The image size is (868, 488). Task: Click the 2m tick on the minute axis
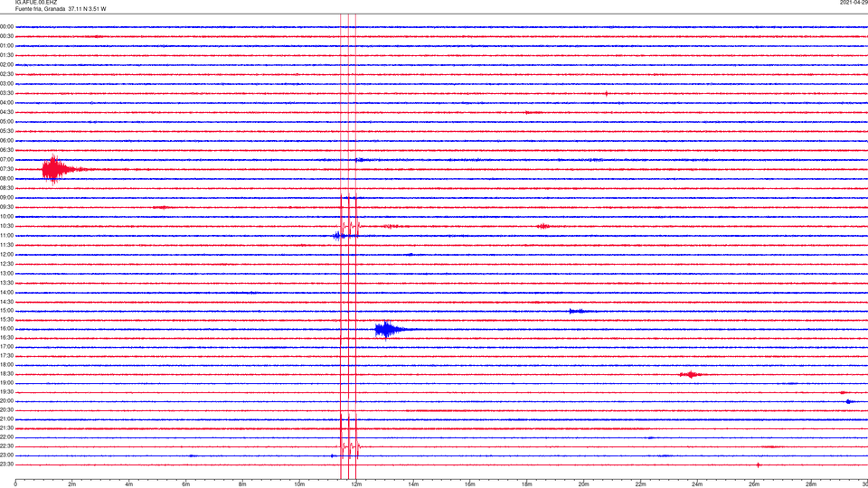point(72,484)
